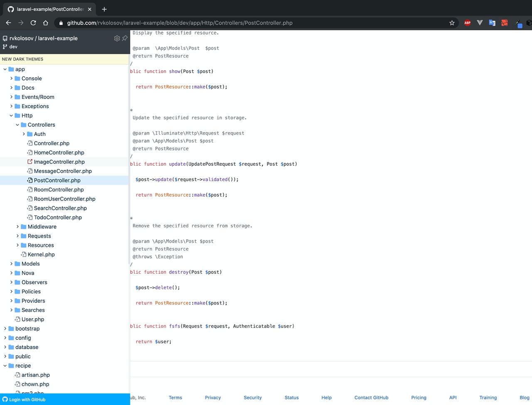The width and height of the screenshot is (532, 405).
Task: Pin the Octotree sidebar with the pin icon
Action: pyautogui.click(x=125, y=38)
